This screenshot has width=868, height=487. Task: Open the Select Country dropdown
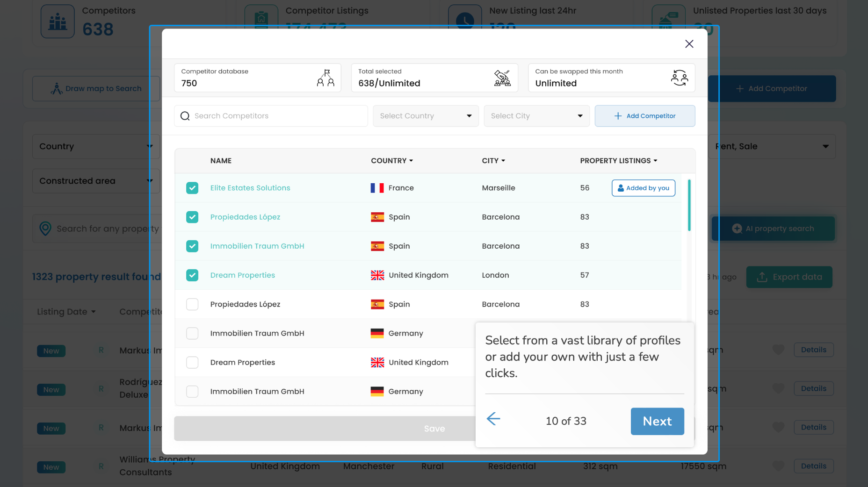pyautogui.click(x=426, y=116)
